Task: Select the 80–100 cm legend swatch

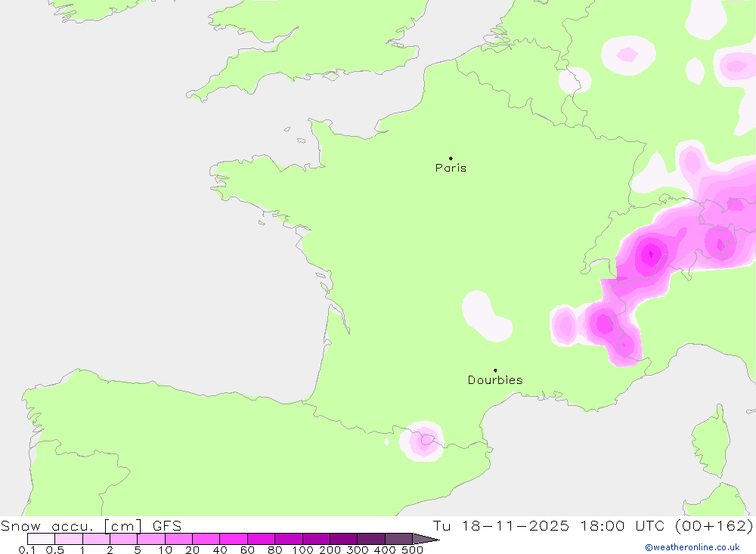Action: 289,539
